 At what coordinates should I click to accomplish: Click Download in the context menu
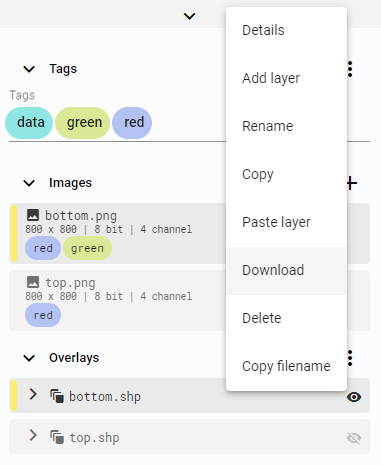pos(286,270)
